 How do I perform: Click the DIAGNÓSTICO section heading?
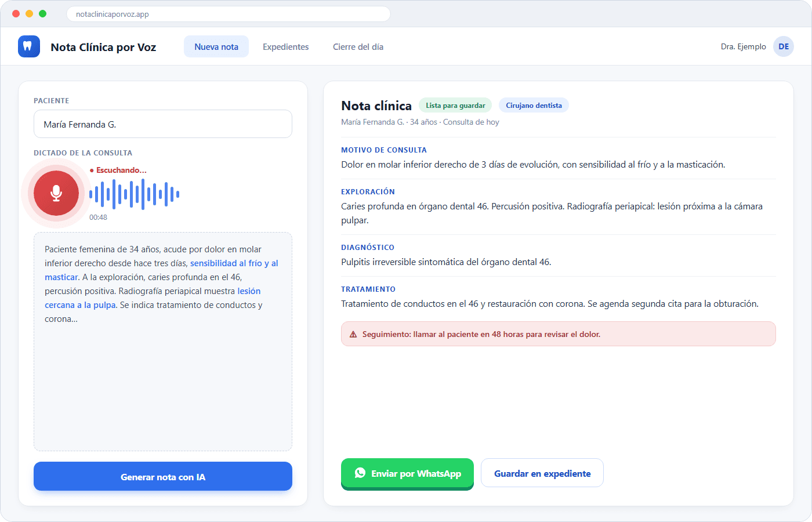pos(368,248)
